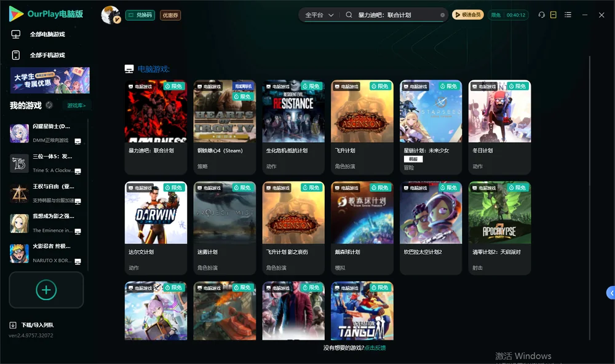615x364 pixels.
Task: Click the list menu icon in title bar
Action: click(568, 15)
